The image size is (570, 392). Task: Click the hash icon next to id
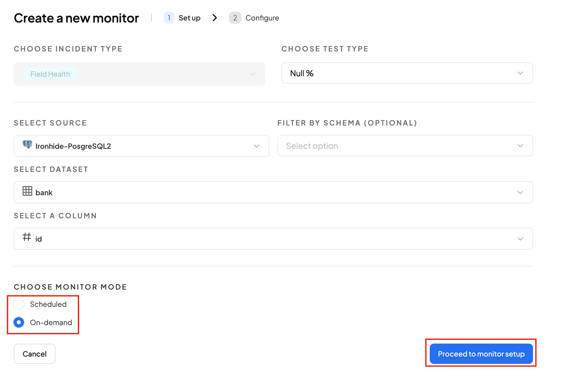27,237
